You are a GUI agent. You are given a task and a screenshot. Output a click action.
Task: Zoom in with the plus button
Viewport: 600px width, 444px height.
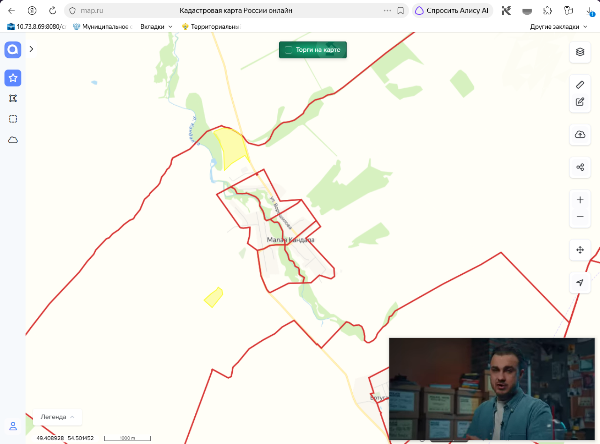pyautogui.click(x=580, y=200)
